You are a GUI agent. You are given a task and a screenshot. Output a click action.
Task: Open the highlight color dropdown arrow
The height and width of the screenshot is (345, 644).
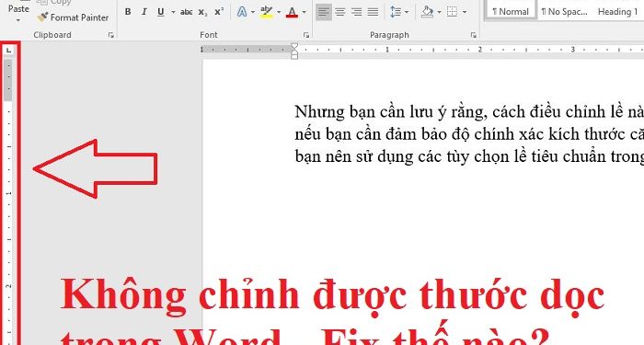(279, 12)
